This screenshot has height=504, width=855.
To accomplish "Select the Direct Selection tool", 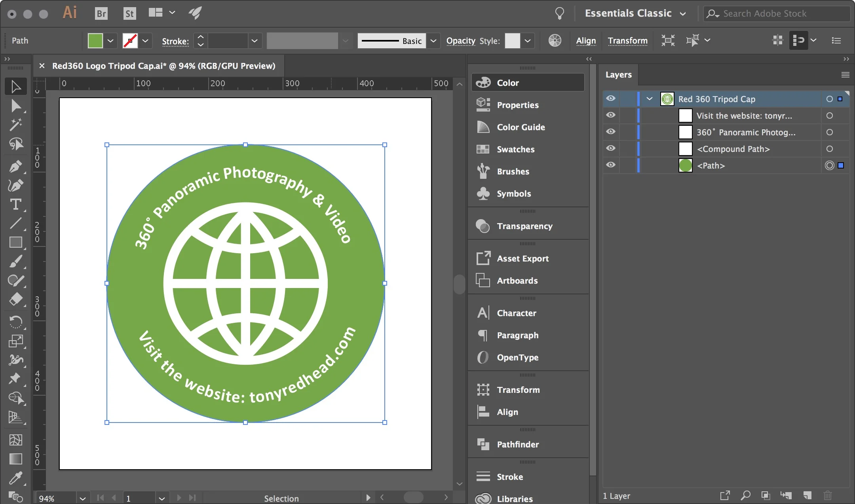I will pyautogui.click(x=16, y=106).
